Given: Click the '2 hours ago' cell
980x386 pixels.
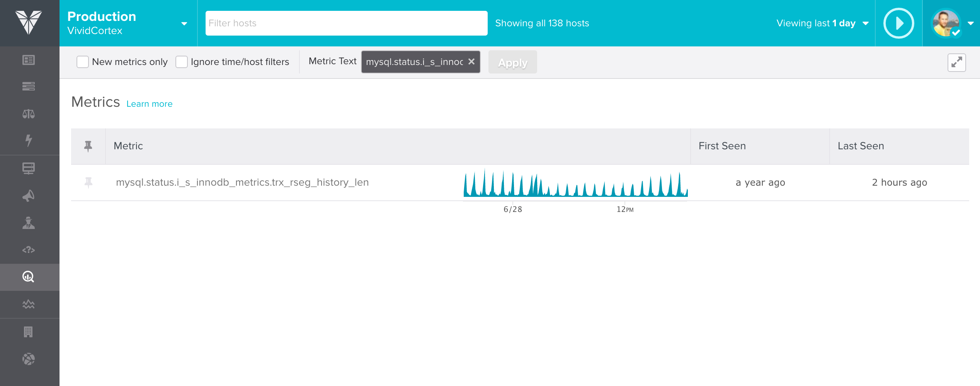Looking at the screenshot, I should (x=900, y=182).
